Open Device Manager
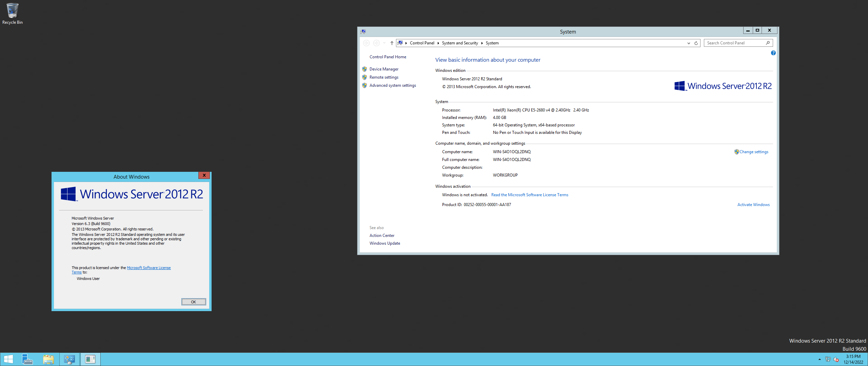This screenshot has height=366, width=868. click(x=384, y=69)
